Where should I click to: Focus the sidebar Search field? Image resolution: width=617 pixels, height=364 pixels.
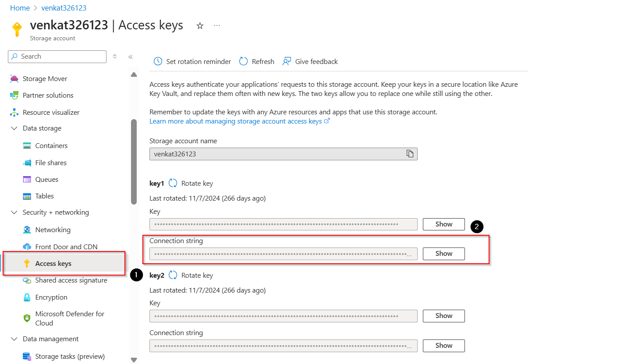(57, 57)
